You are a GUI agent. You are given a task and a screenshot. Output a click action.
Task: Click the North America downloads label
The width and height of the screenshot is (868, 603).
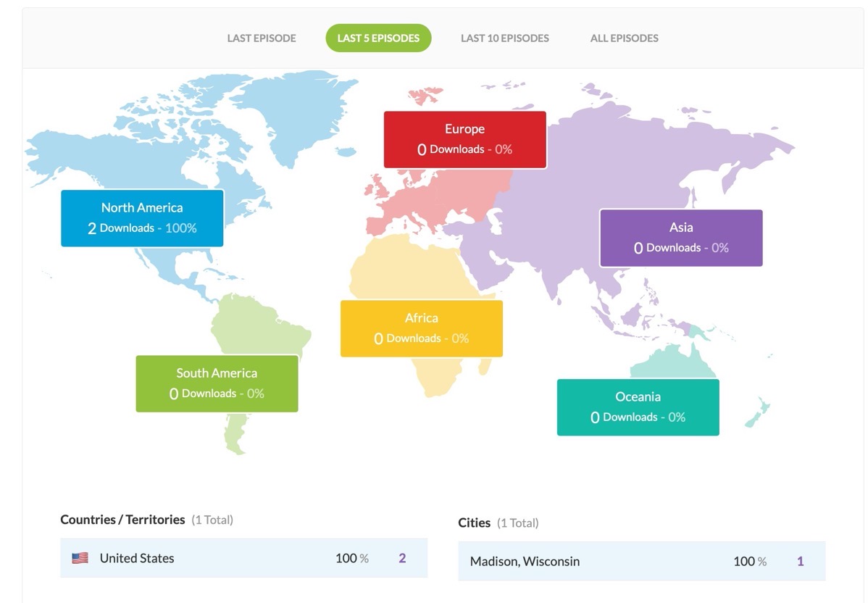[142, 218]
